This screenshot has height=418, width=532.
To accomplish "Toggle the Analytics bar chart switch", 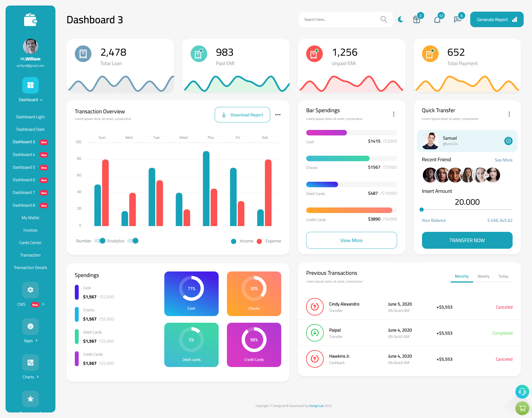I will click(134, 241).
